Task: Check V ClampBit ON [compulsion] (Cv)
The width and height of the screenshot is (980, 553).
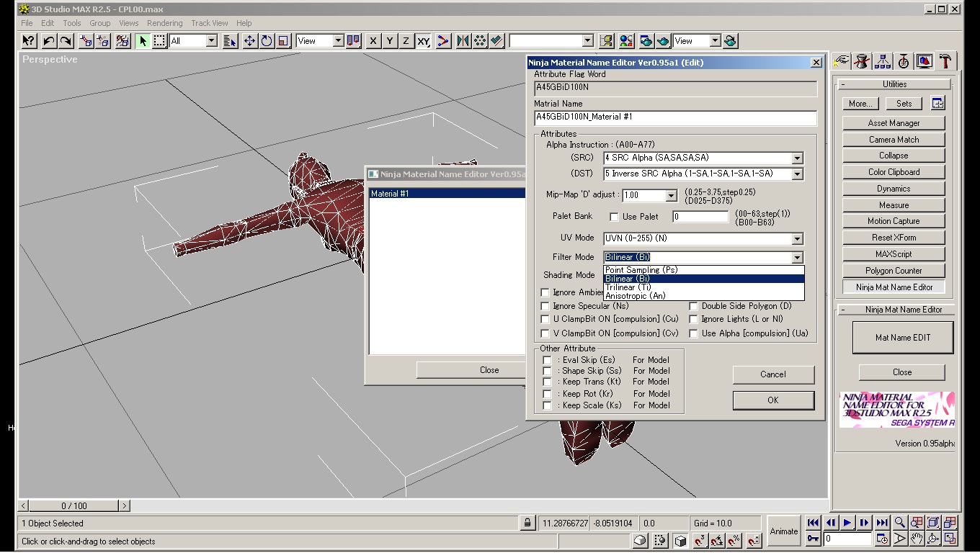Action: pos(545,333)
